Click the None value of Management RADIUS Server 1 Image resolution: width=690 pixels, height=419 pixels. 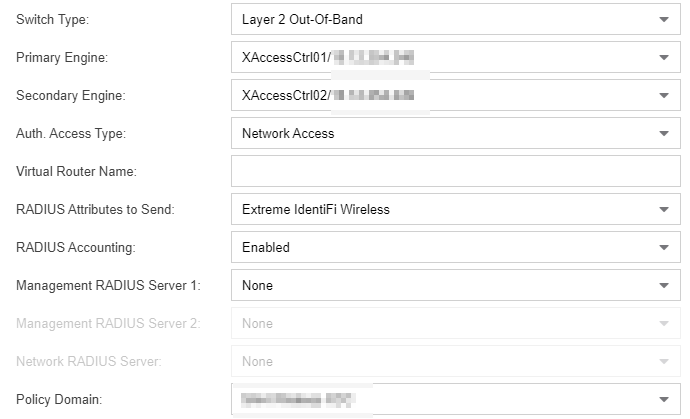point(258,285)
